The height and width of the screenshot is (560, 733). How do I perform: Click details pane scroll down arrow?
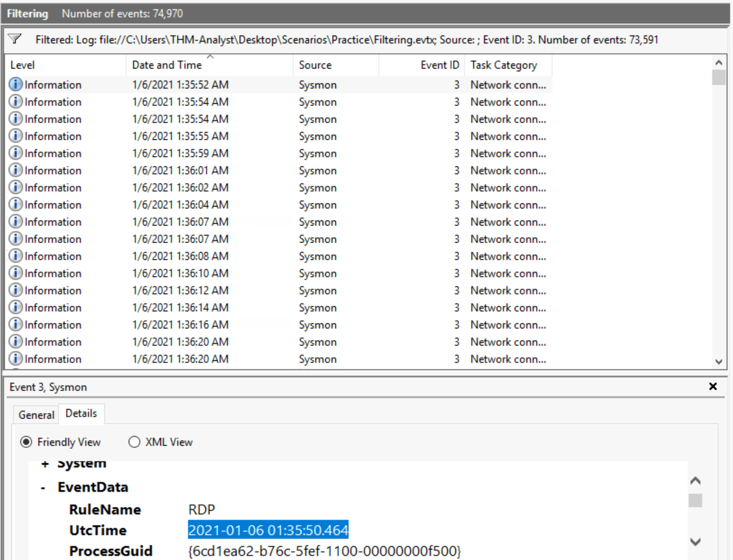695,542
